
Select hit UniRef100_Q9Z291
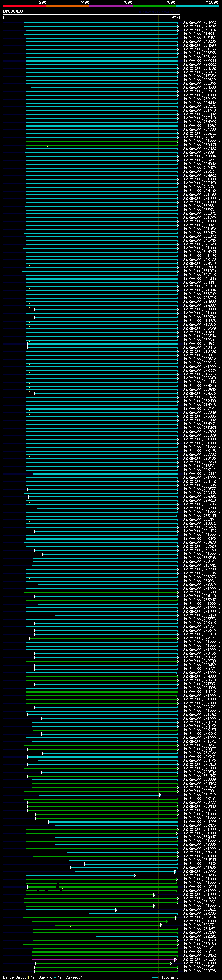[x=199, y=936]
